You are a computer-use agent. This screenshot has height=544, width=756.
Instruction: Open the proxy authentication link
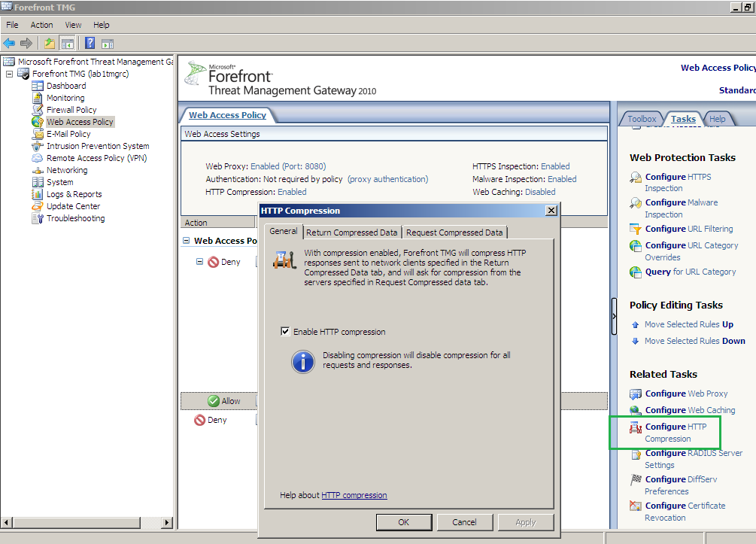pos(387,179)
